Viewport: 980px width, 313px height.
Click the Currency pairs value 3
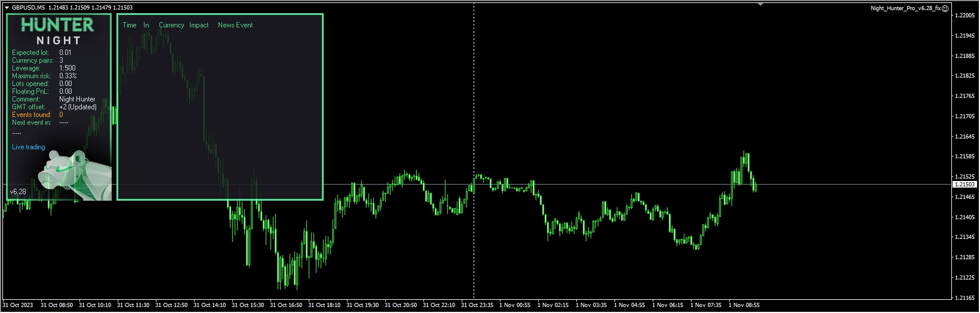(x=61, y=60)
